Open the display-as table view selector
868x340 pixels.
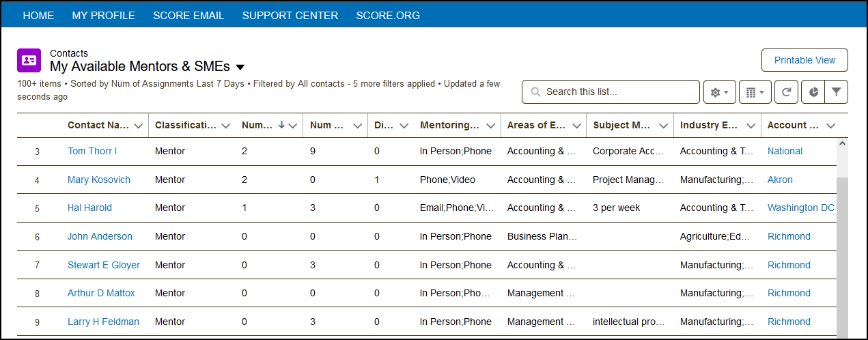click(755, 92)
